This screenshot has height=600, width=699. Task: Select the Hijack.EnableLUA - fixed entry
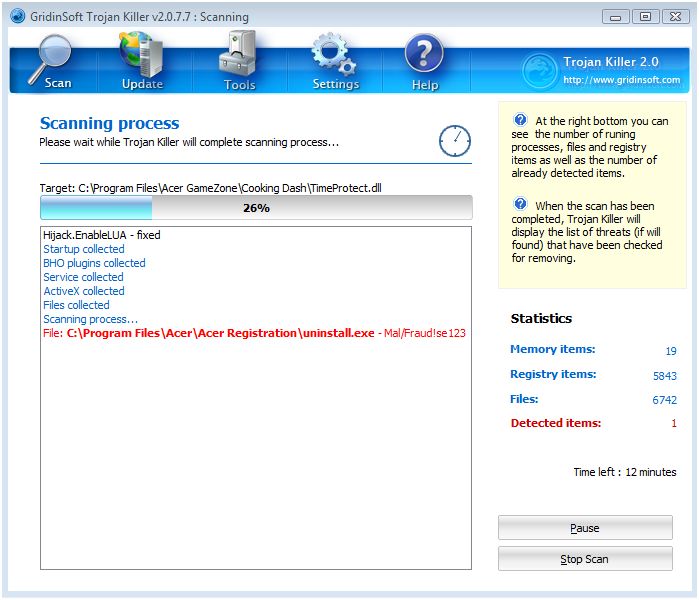coord(102,235)
